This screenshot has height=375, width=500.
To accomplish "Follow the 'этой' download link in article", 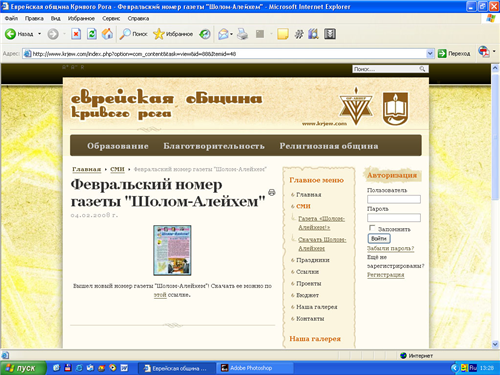I will (x=160, y=295).
